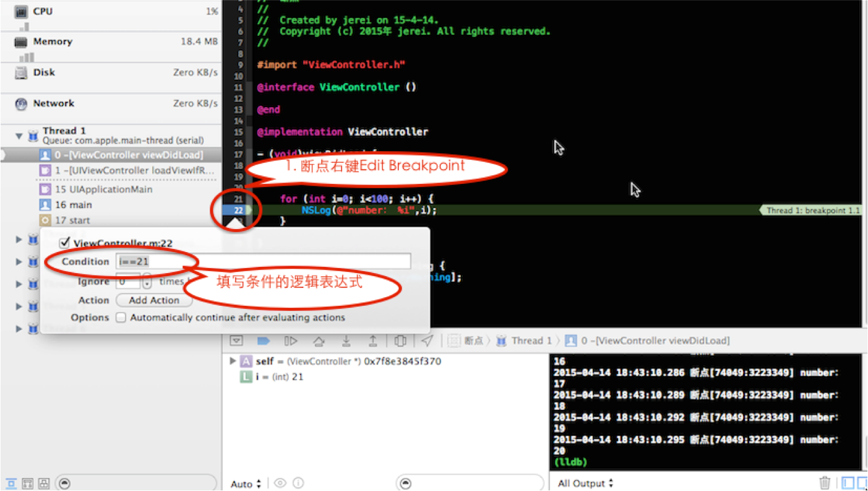Uncheck the ViewController.m:22 breakpoint checkbox
The height and width of the screenshot is (491, 868).
(x=64, y=242)
